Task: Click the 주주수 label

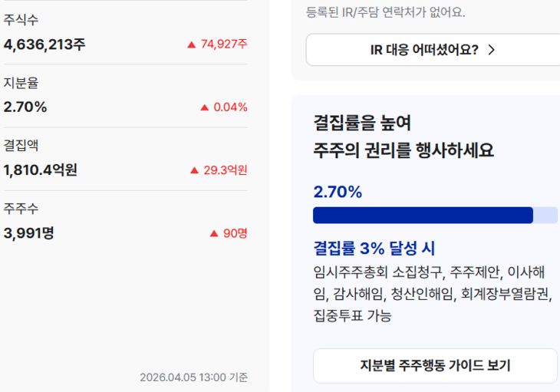Action: tap(21, 208)
